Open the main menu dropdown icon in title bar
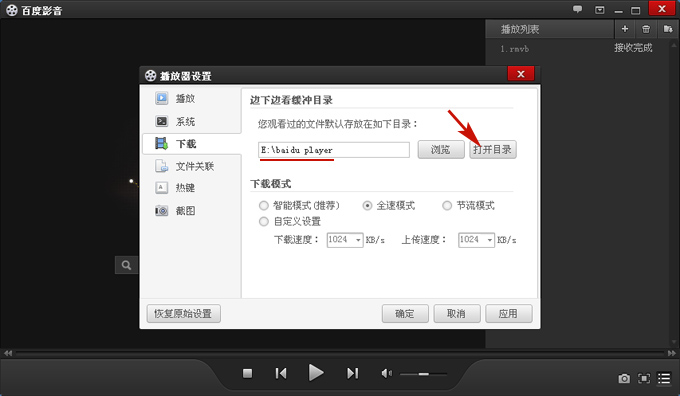The image size is (680, 396). 599,10
